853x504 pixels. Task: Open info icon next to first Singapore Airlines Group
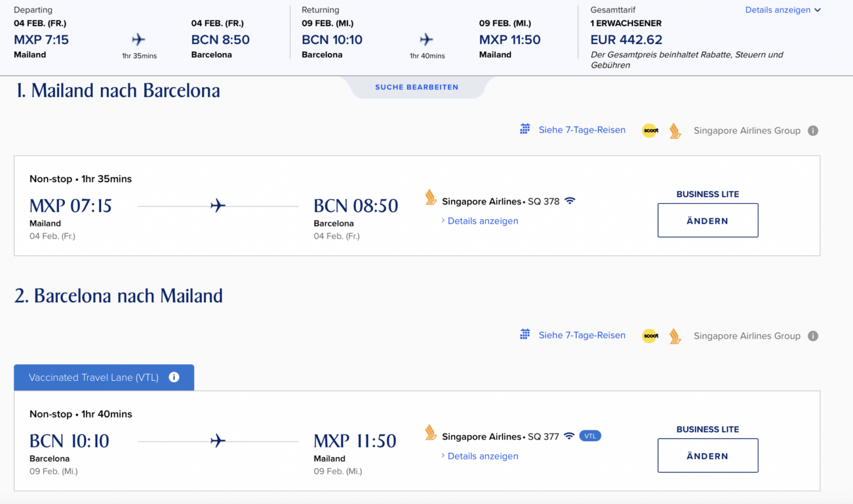(x=813, y=131)
